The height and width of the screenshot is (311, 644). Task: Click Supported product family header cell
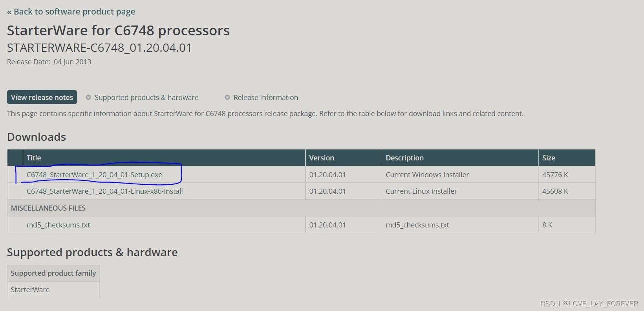pyautogui.click(x=53, y=273)
